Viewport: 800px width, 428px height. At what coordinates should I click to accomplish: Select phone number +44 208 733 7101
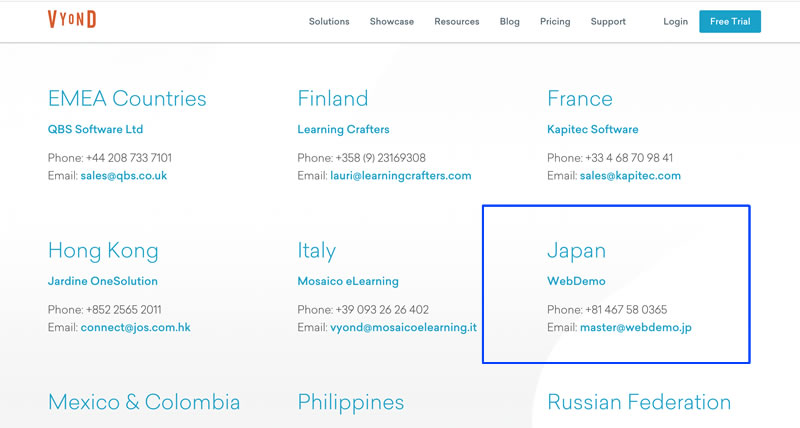pos(129,158)
